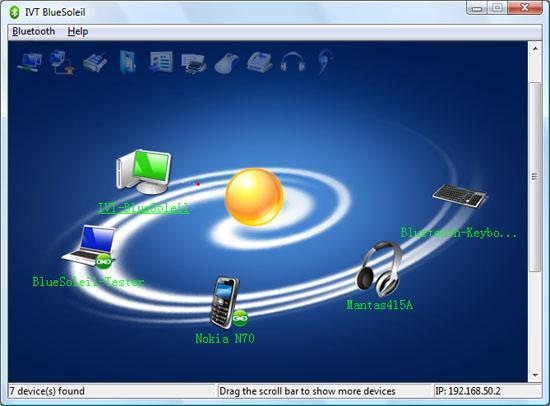The image size is (550, 406).
Task: Click the Personal Area Networking service icon
Action: [30, 62]
